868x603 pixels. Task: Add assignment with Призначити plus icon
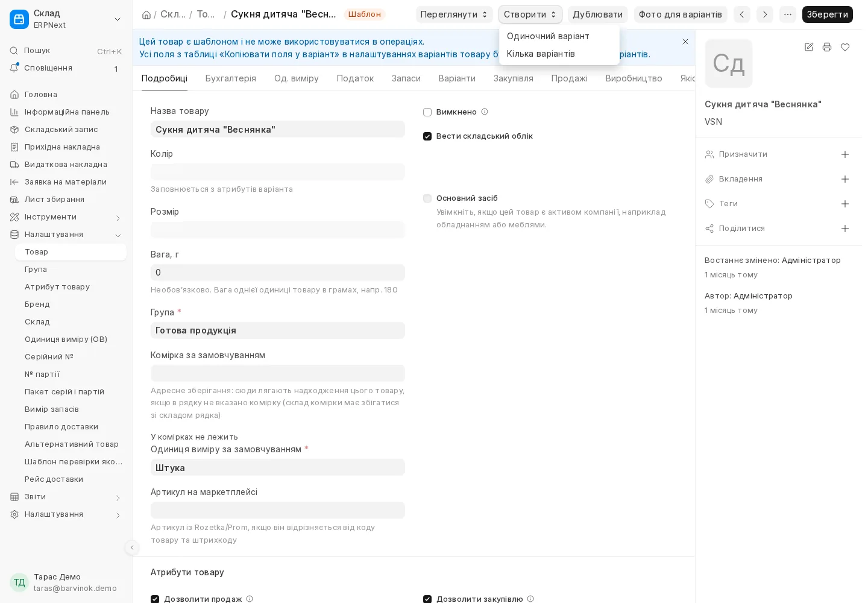845,154
